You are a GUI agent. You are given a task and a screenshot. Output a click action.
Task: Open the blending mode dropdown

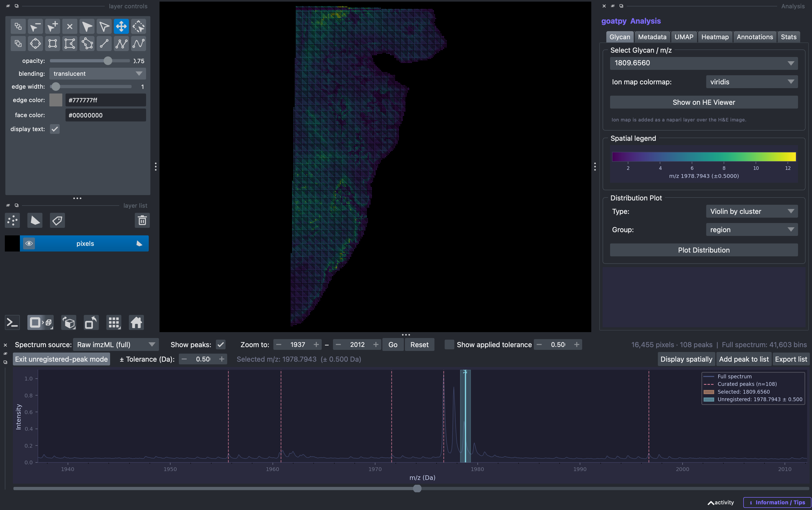(x=98, y=74)
